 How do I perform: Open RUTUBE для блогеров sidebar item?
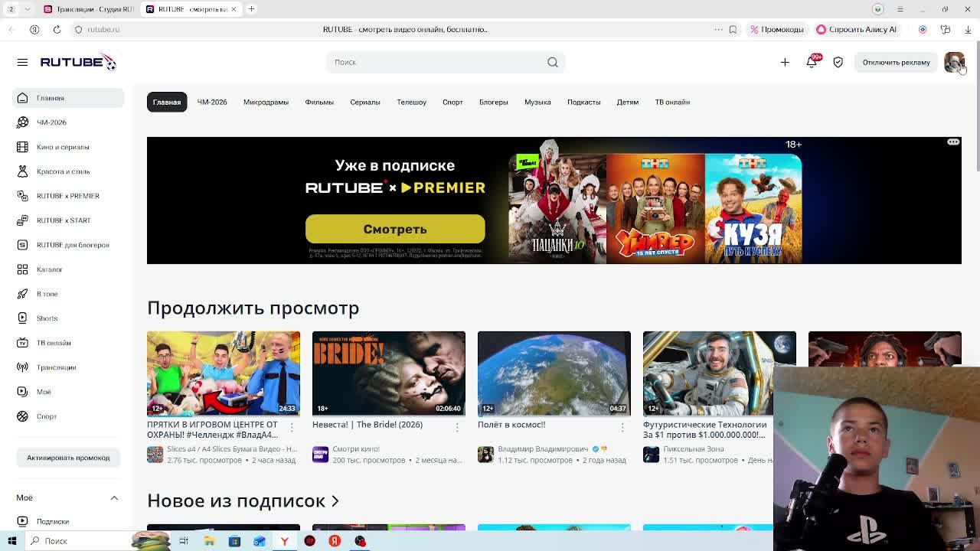pos(68,245)
